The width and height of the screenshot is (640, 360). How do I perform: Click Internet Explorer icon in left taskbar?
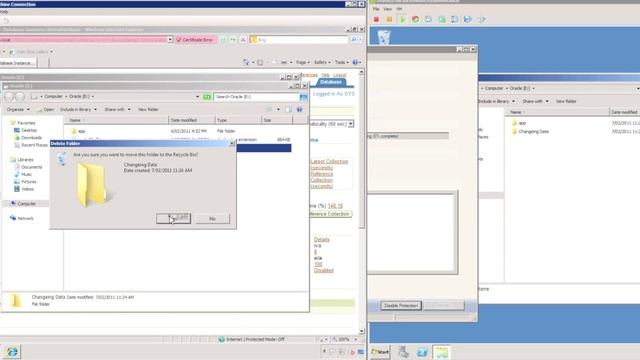[12, 351]
